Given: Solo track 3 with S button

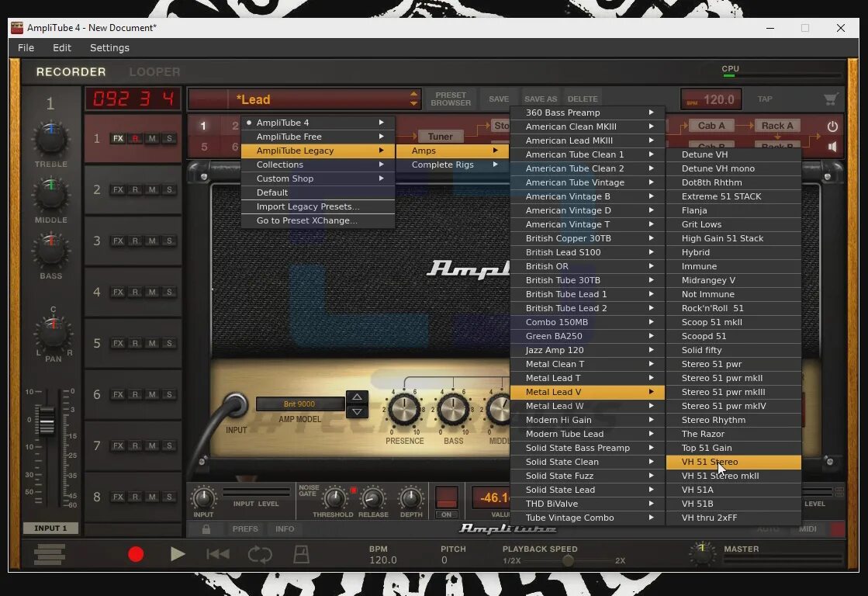Looking at the screenshot, I should coord(169,241).
